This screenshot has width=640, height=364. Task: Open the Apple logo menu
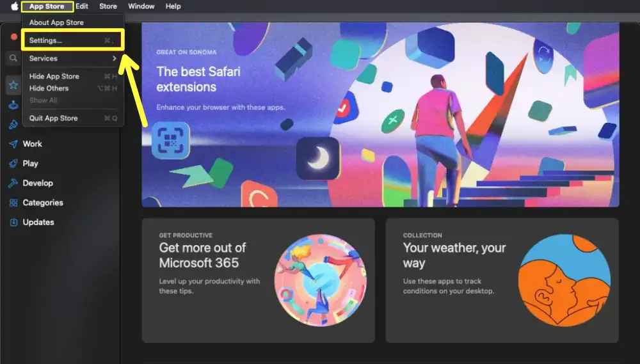14,6
